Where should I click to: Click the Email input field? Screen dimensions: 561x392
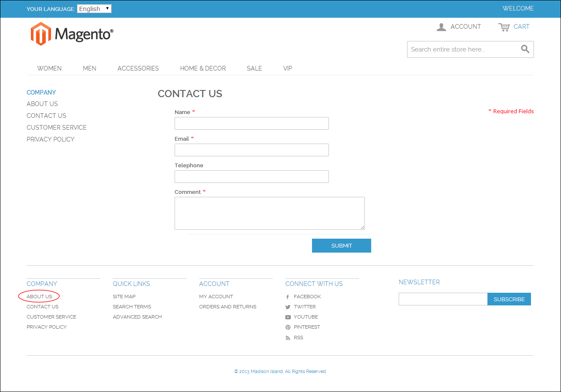(252, 150)
